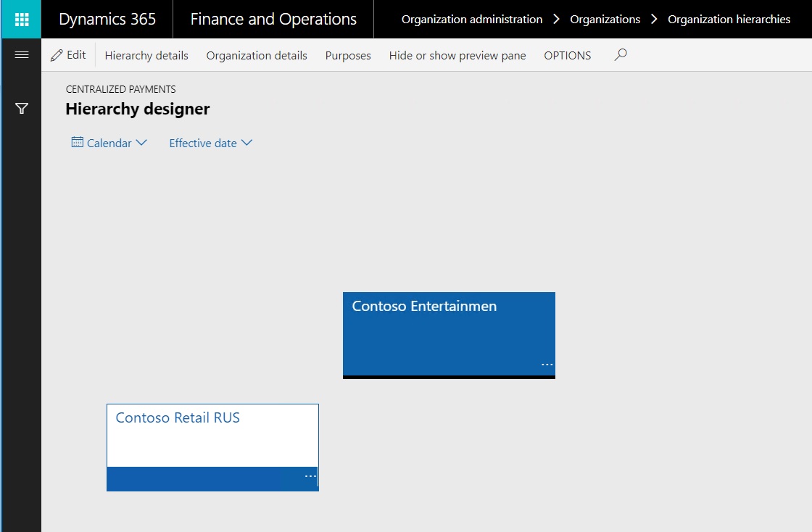Open the filter pane funnel icon
The image size is (812, 532).
tap(22, 108)
